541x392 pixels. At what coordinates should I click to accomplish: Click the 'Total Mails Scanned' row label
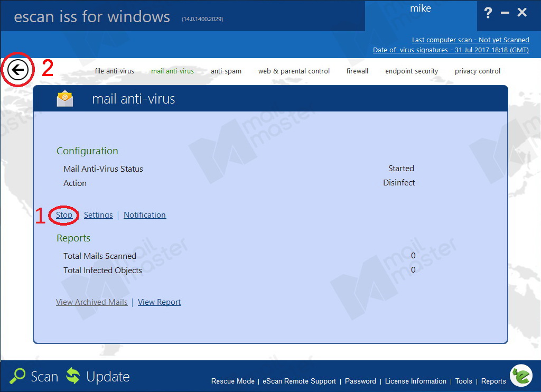pos(100,256)
